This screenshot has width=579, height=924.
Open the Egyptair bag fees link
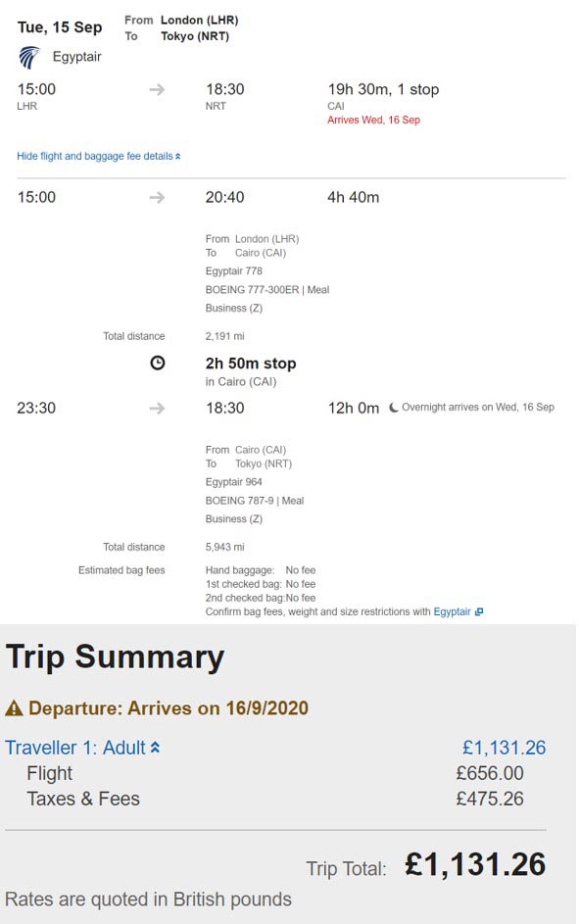pos(452,611)
